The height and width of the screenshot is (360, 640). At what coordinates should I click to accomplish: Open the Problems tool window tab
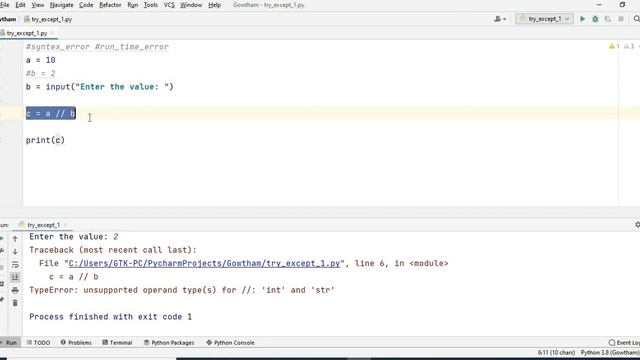coord(76,342)
